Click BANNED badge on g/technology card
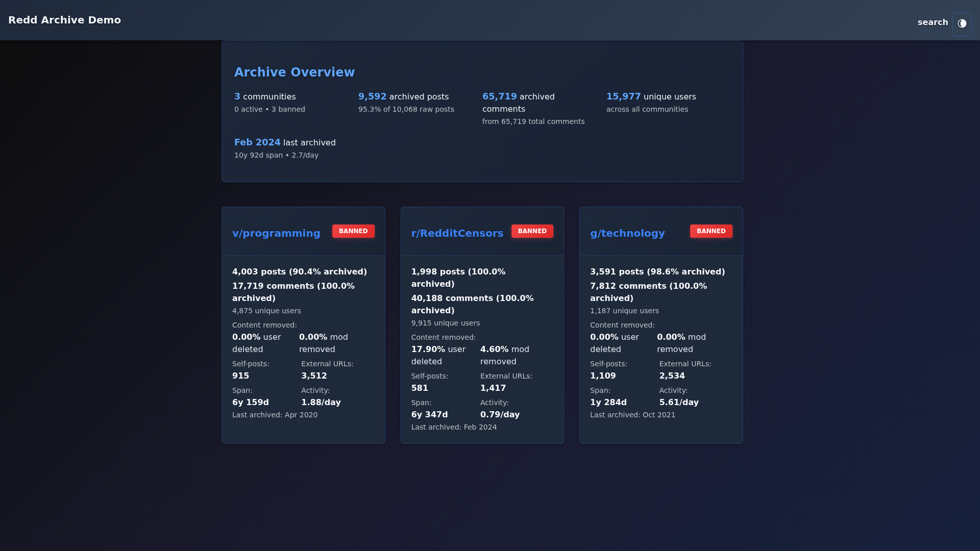 pyautogui.click(x=711, y=231)
